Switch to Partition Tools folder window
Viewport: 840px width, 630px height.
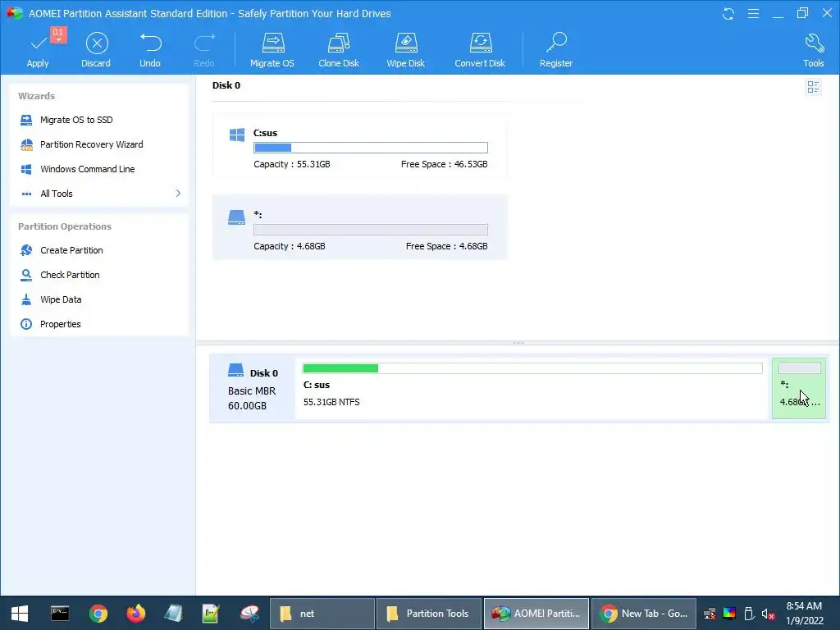coord(428,614)
